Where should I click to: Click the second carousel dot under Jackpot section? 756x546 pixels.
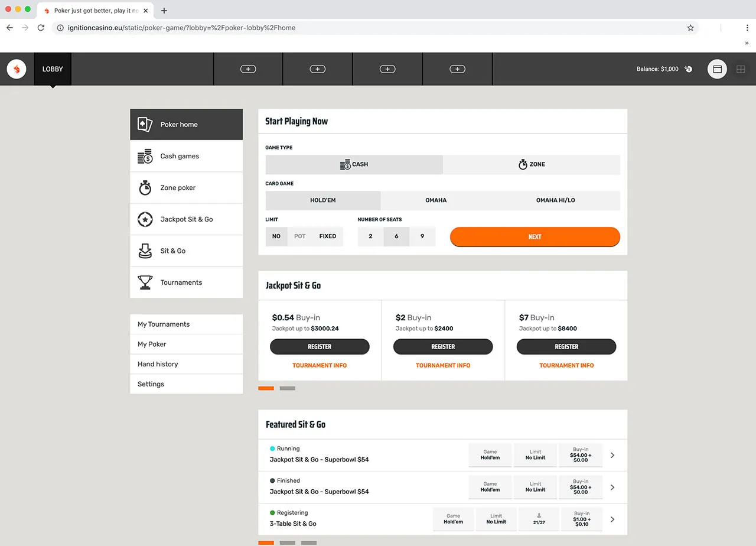click(287, 388)
